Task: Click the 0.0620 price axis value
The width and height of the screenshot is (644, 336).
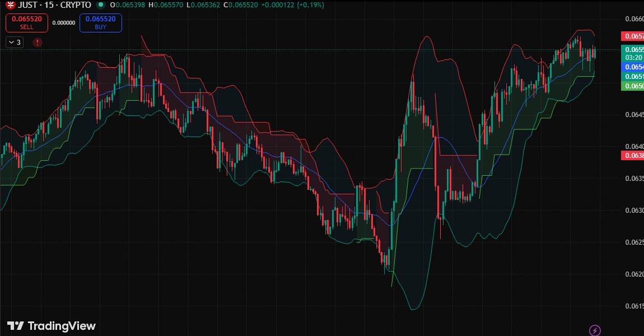Action: 634,274
